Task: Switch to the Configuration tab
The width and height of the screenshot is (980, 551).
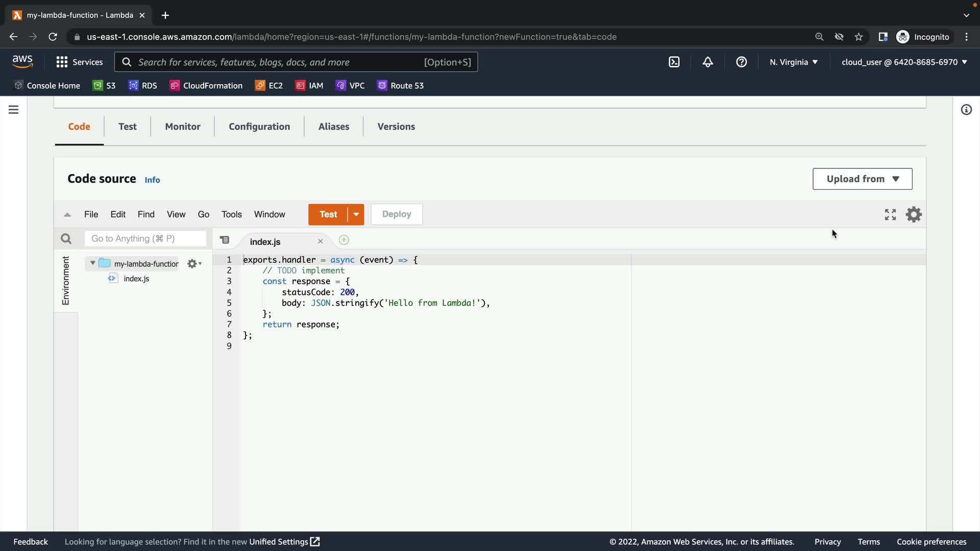Action: pyautogui.click(x=259, y=127)
